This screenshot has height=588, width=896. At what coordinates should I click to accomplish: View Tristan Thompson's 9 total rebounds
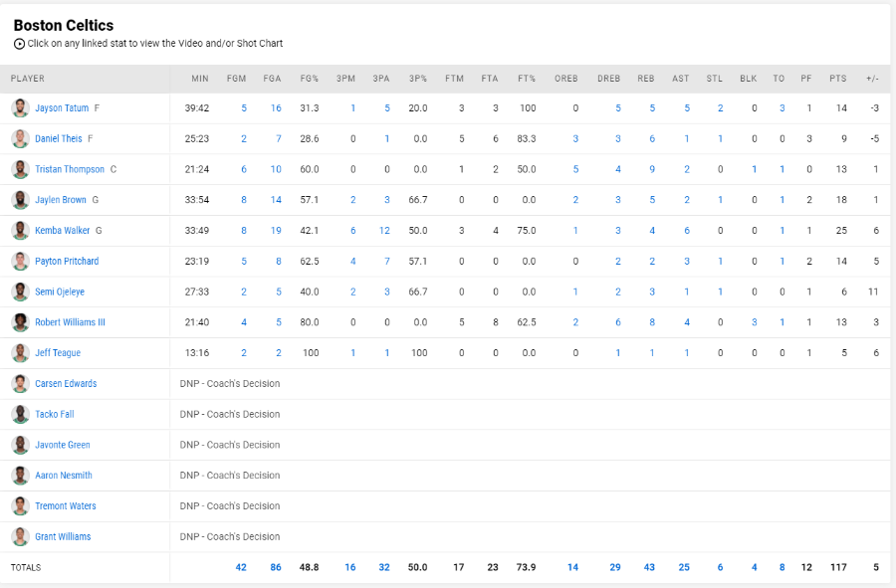(652, 169)
